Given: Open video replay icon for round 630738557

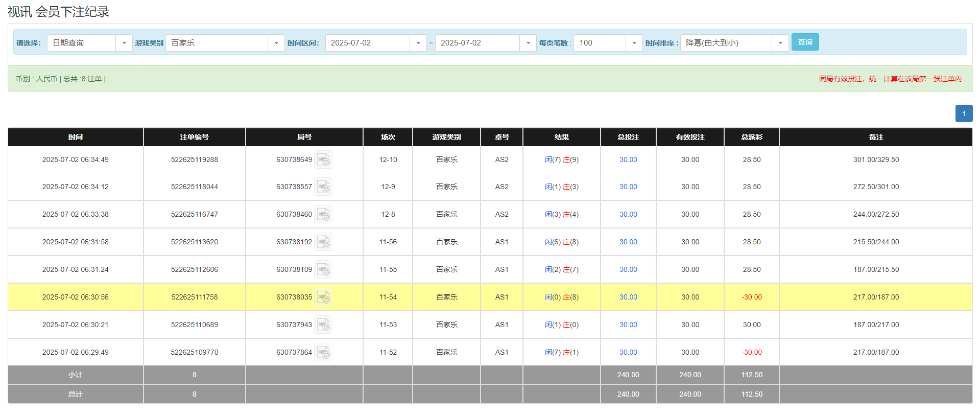Looking at the screenshot, I should [x=323, y=187].
